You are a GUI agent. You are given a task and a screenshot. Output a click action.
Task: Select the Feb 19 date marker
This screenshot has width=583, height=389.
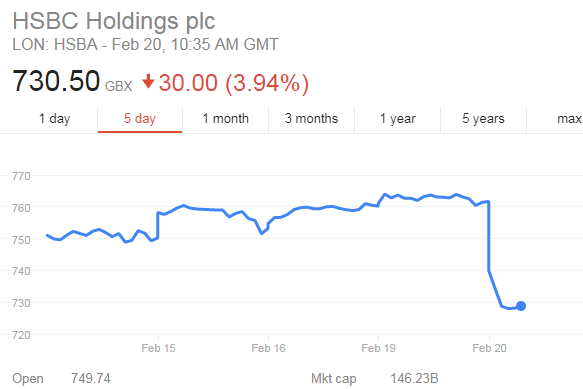(x=379, y=348)
